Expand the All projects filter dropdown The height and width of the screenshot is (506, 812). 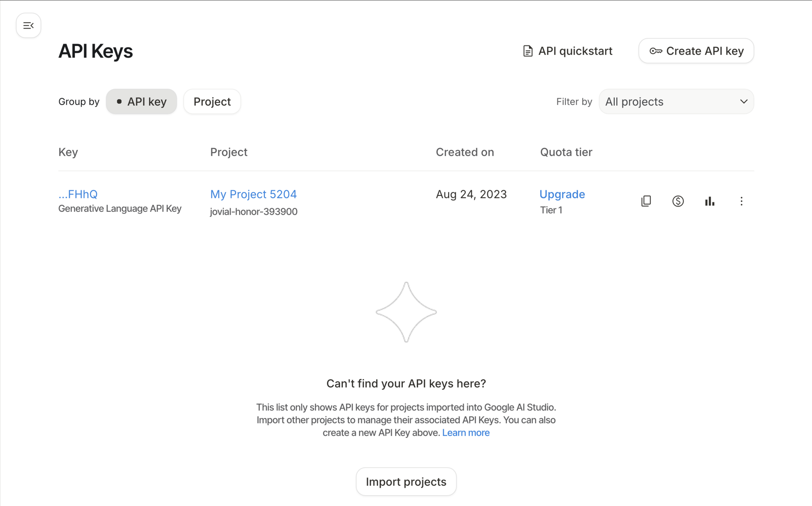(x=676, y=102)
